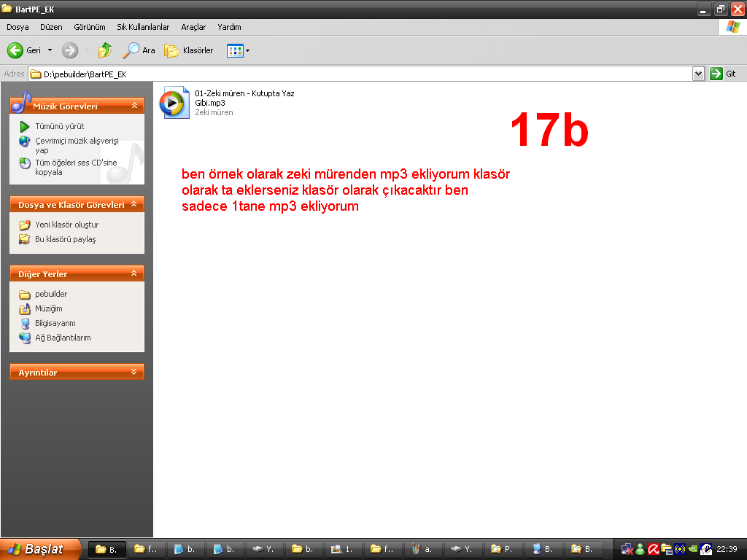Click the share folder icon
This screenshot has width=747, height=560.
(24, 239)
